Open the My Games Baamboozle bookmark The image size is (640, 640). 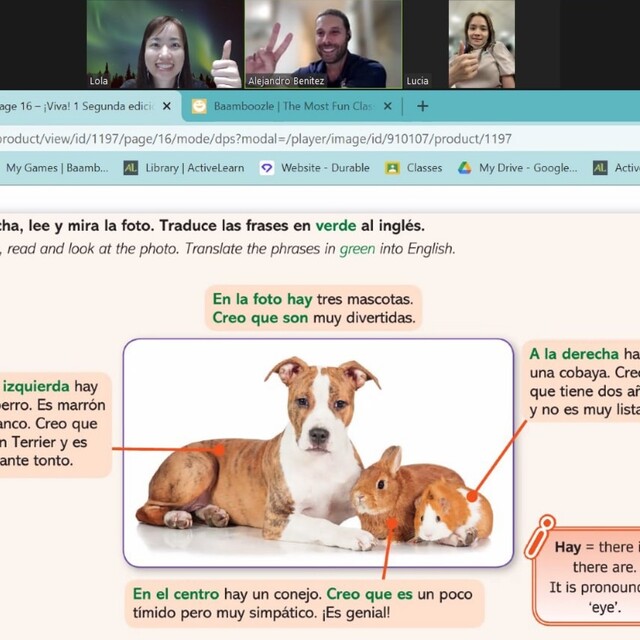point(55,168)
